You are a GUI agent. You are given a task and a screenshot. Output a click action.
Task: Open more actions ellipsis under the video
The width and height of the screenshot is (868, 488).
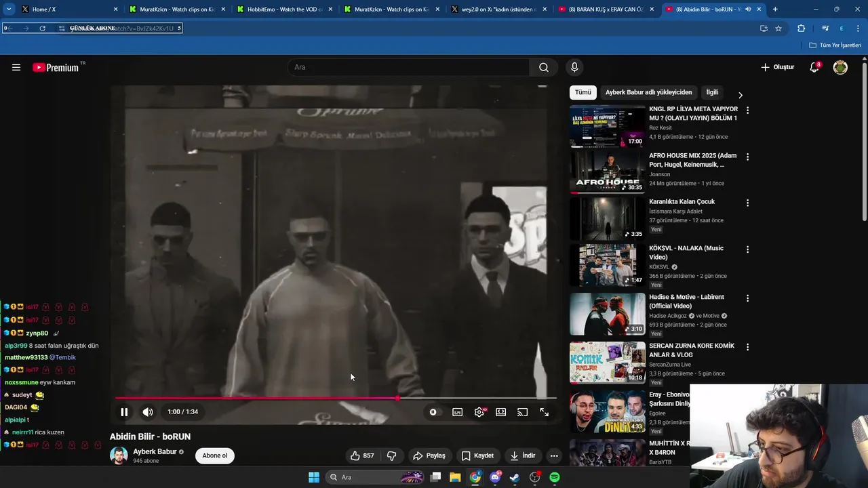pos(554,455)
